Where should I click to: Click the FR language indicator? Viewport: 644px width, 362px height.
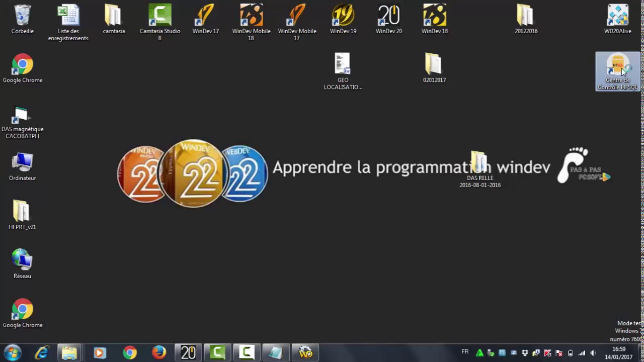tap(465, 352)
